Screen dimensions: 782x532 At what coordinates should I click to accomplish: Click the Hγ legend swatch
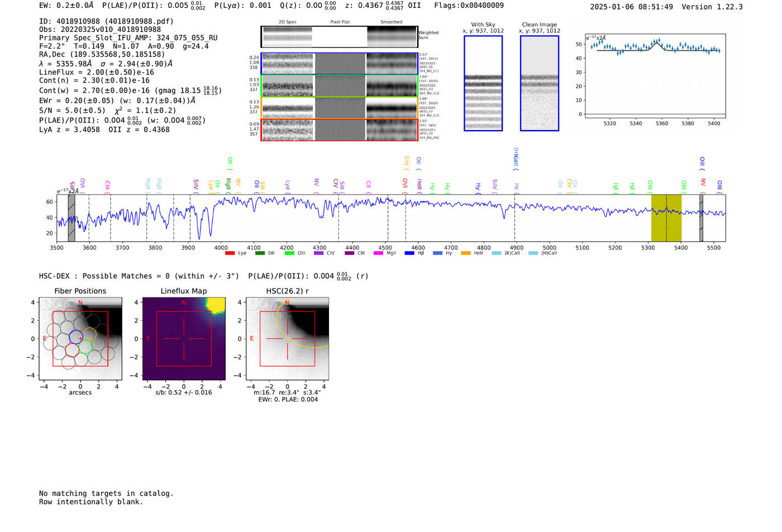[x=437, y=253]
